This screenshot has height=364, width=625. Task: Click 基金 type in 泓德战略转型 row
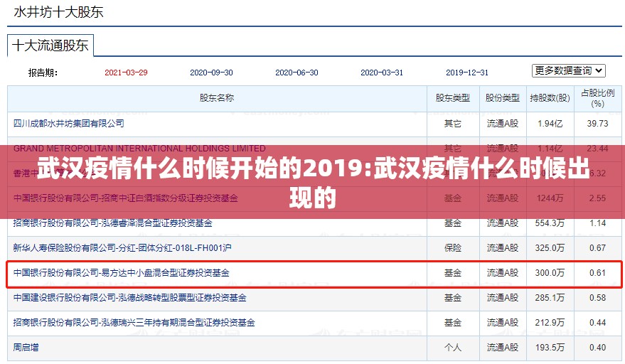point(453,298)
